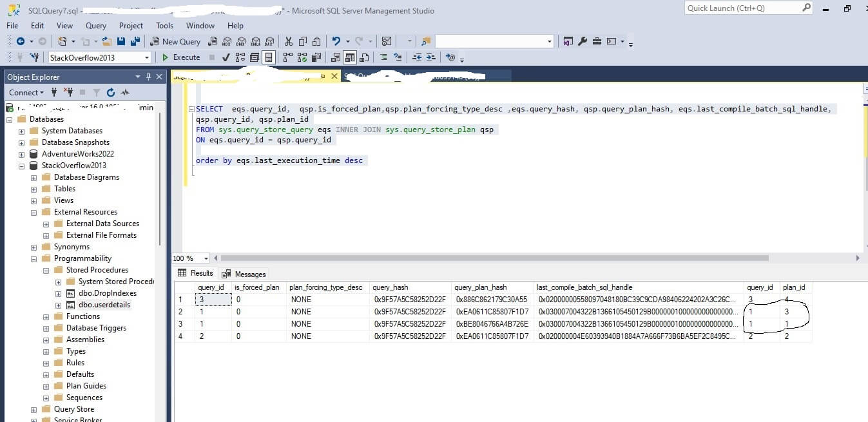Open the Tools menu
This screenshot has height=422, width=868.
tap(164, 26)
